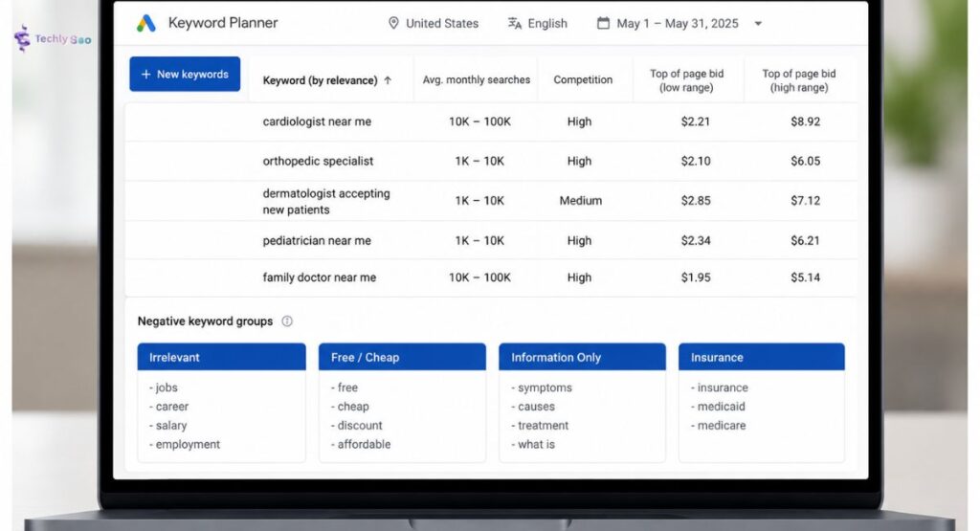This screenshot has width=980, height=531.
Task: Select the keyword 'orthopedic specialist'
Action: pos(318,161)
